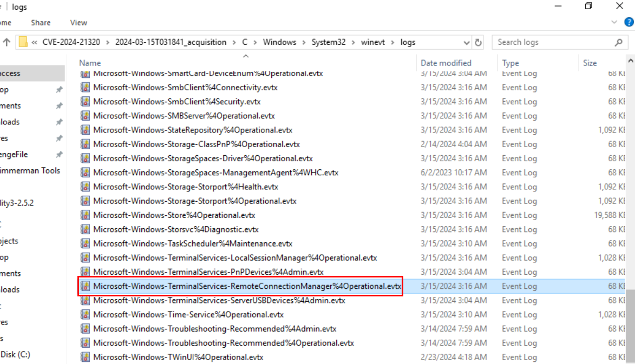Image resolution: width=635 pixels, height=364 pixels.
Task: Navigate to the Windows breadcrumb
Action: (279, 42)
